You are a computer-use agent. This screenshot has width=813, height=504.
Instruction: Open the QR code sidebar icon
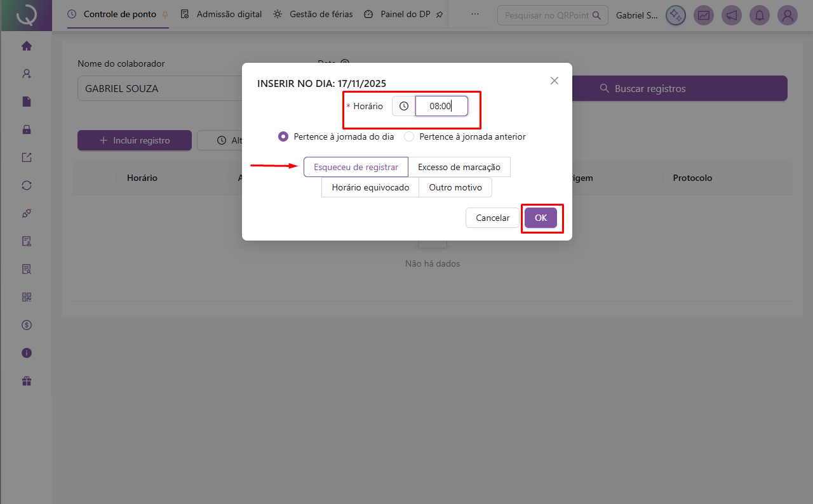point(27,297)
